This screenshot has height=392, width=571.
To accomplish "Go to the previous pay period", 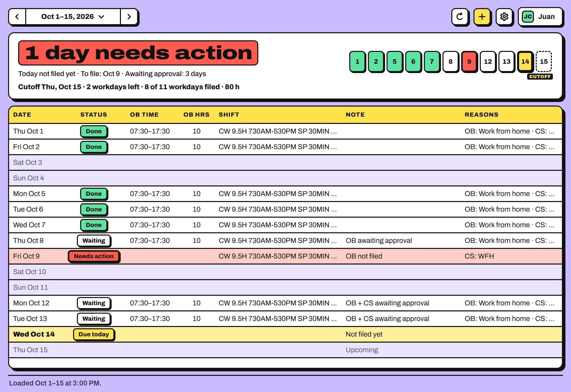I will click(17, 17).
